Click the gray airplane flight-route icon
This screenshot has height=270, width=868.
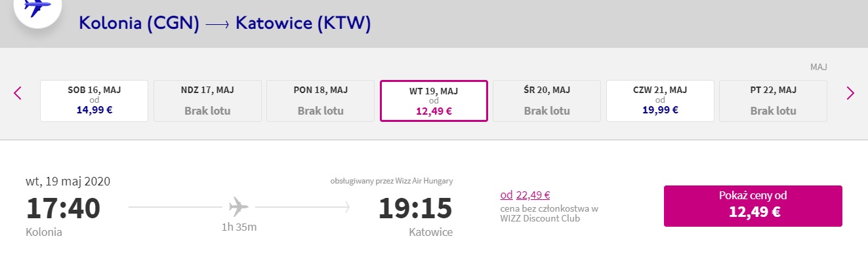click(239, 208)
